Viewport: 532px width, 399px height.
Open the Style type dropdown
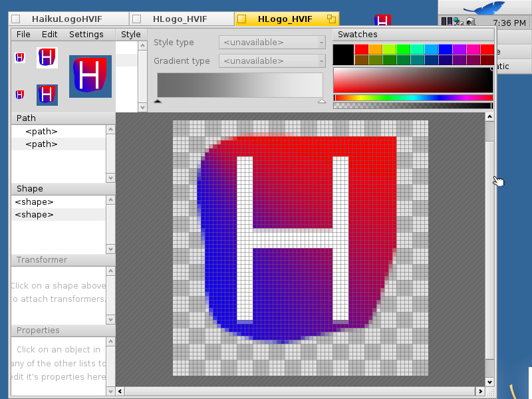[x=272, y=43]
